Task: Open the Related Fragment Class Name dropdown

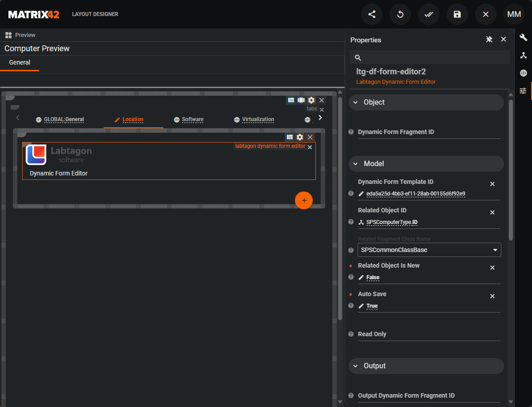Action: click(429, 250)
